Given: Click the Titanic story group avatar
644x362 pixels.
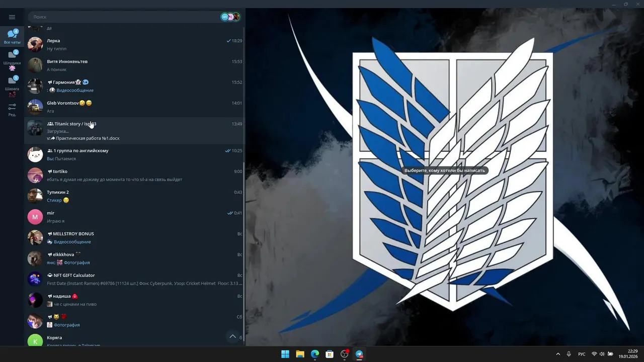Looking at the screenshot, I should [x=35, y=128].
